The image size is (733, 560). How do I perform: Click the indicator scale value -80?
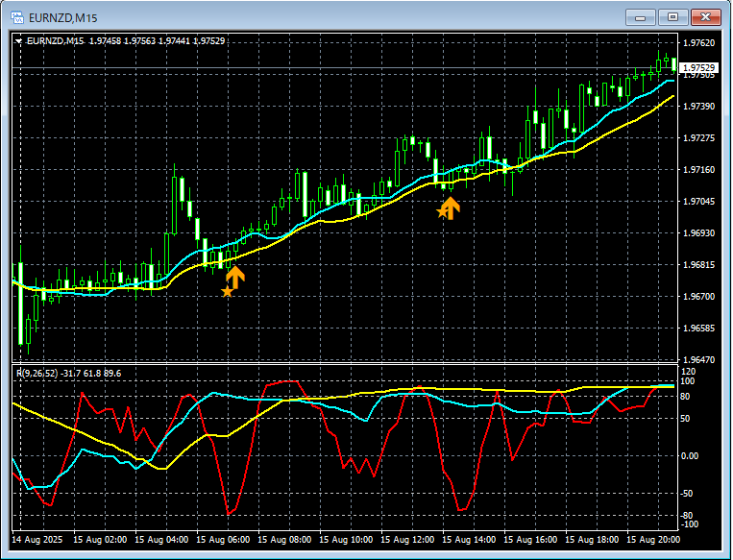(687, 515)
